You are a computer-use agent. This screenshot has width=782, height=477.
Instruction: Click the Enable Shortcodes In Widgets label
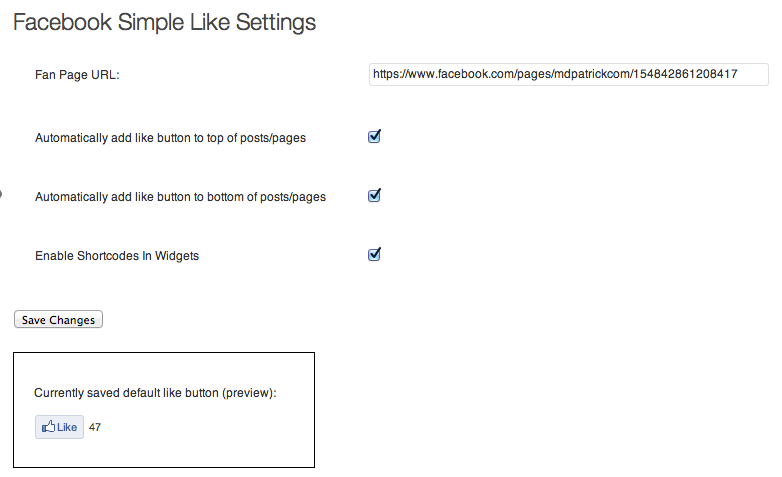[117, 256]
